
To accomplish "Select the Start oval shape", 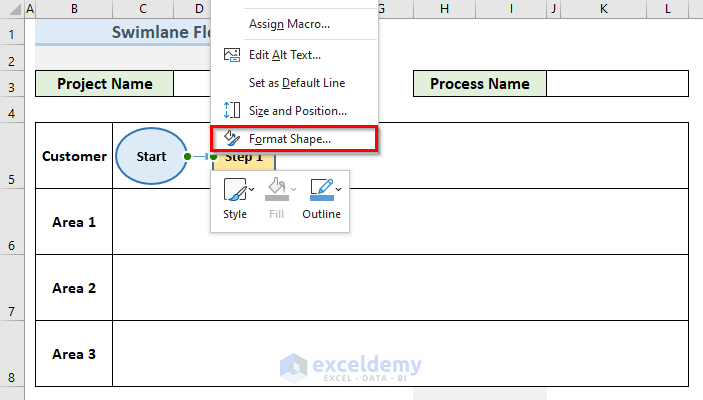I will (x=150, y=157).
